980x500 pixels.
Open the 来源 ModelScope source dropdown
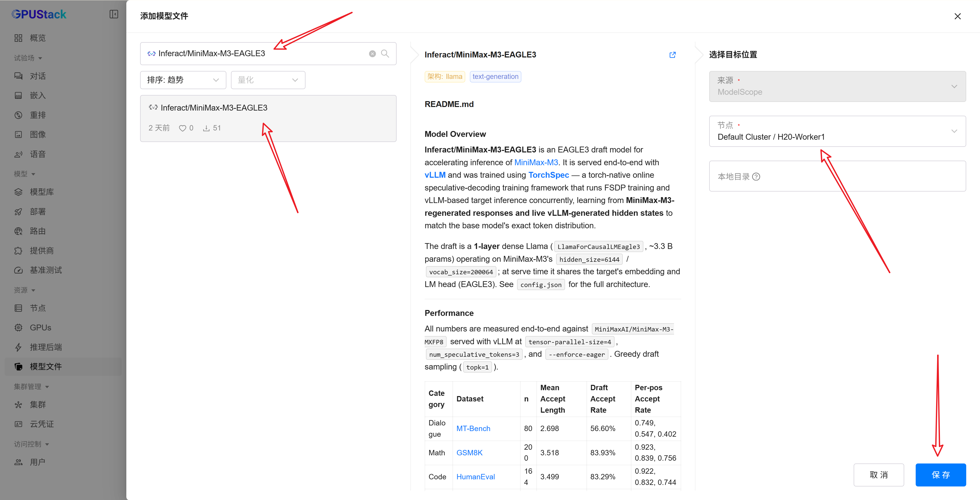(x=837, y=87)
